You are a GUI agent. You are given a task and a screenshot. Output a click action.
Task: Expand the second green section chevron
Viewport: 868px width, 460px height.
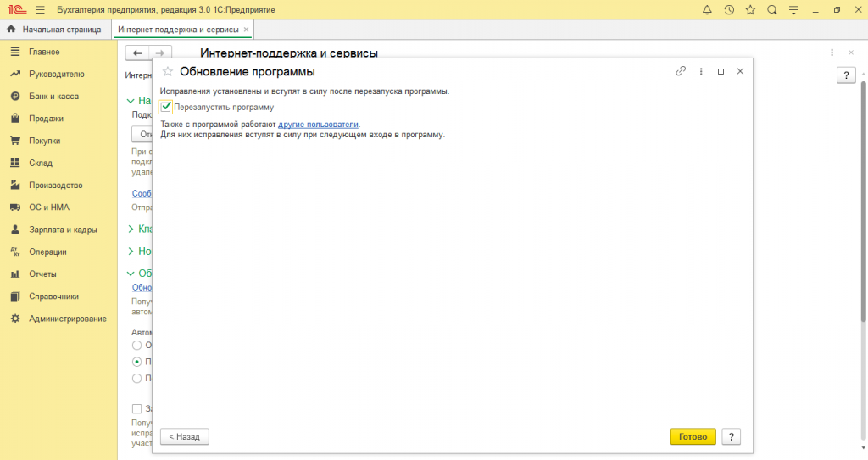pyautogui.click(x=131, y=229)
